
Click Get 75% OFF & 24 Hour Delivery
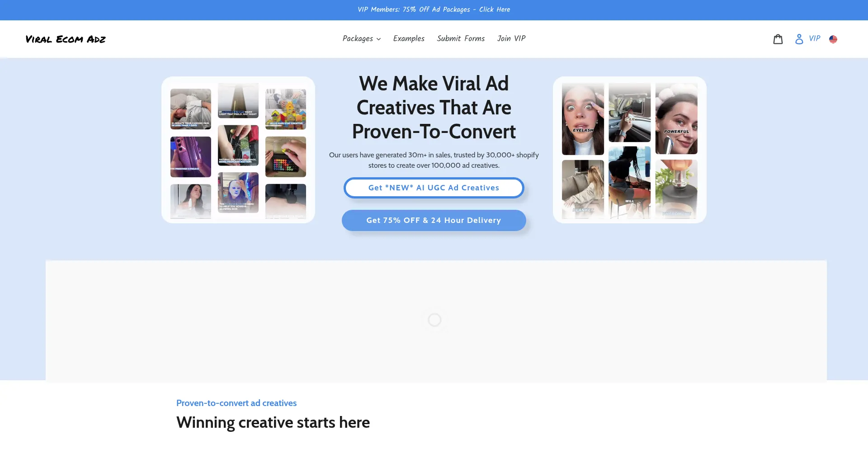coord(434,220)
